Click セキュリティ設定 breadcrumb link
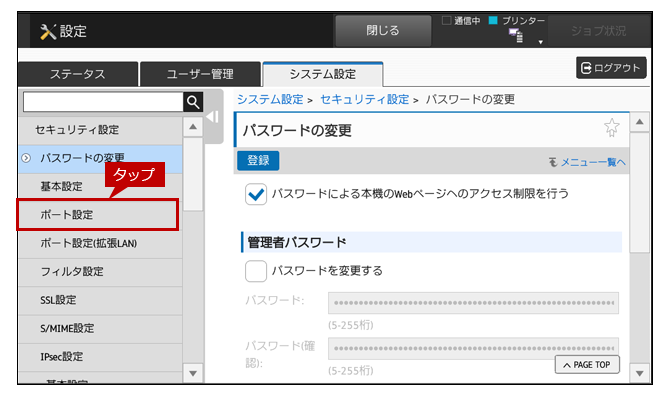Image resolution: width=670 pixels, height=396 pixels. pos(364,100)
